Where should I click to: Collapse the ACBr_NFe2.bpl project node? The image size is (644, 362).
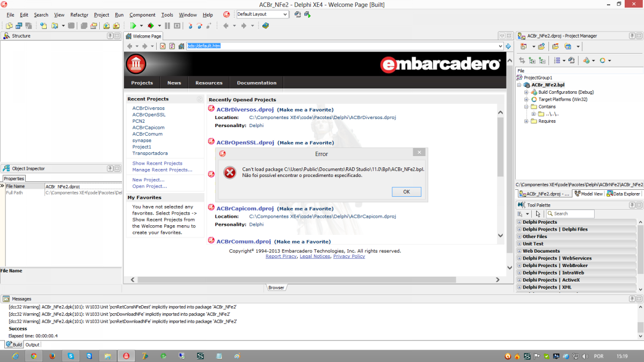519,85
